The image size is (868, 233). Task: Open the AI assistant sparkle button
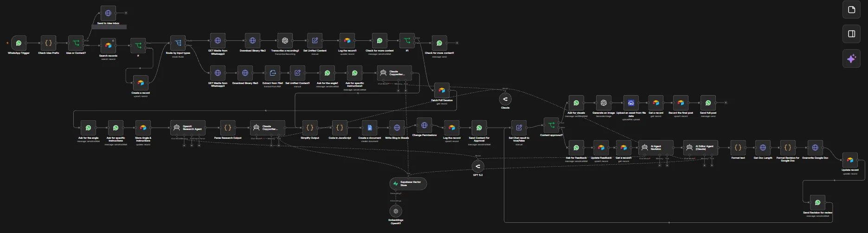[x=851, y=59]
